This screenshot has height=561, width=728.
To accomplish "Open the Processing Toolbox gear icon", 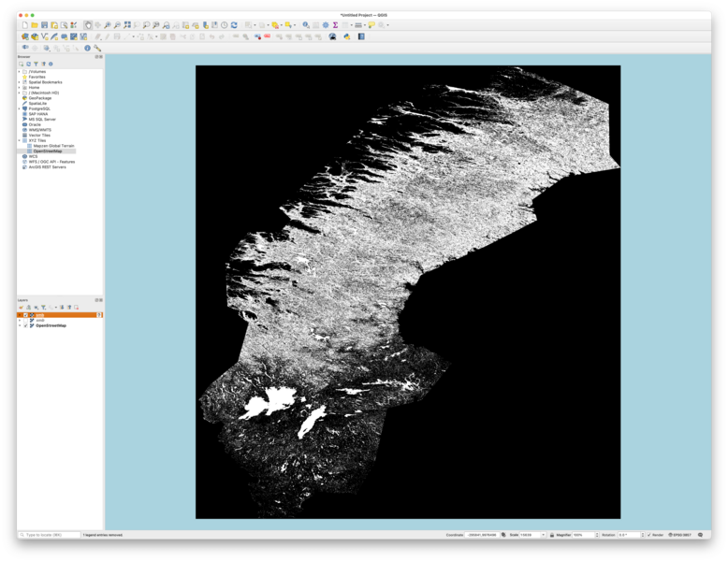I will [326, 25].
